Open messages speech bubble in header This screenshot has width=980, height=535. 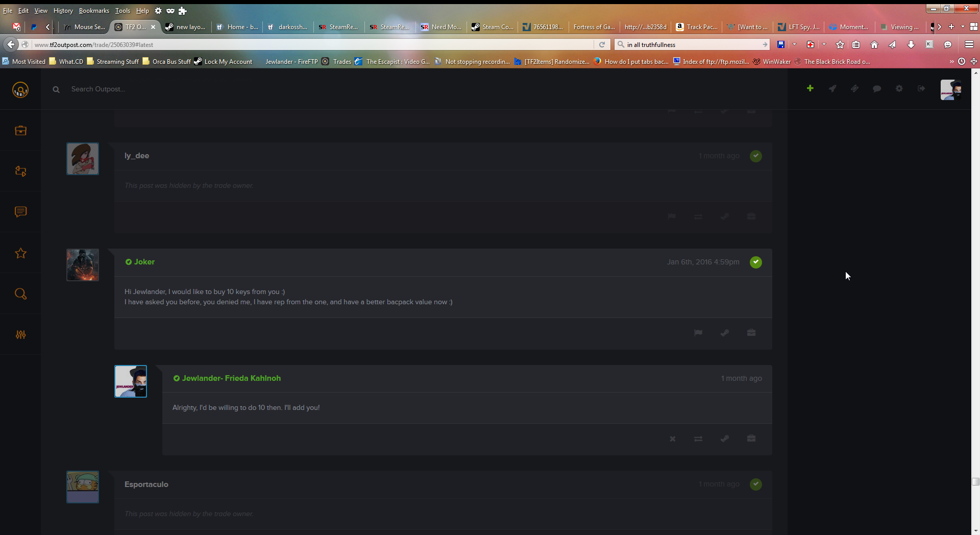(x=877, y=89)
